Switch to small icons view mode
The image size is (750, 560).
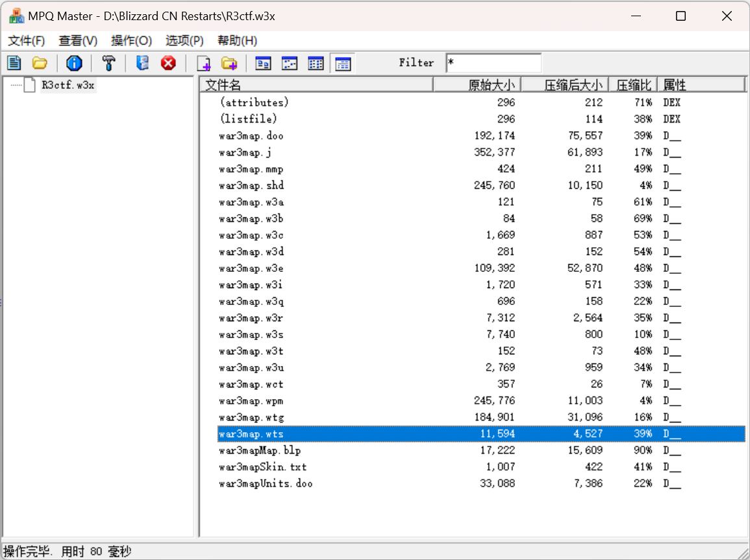pos(290,63)
